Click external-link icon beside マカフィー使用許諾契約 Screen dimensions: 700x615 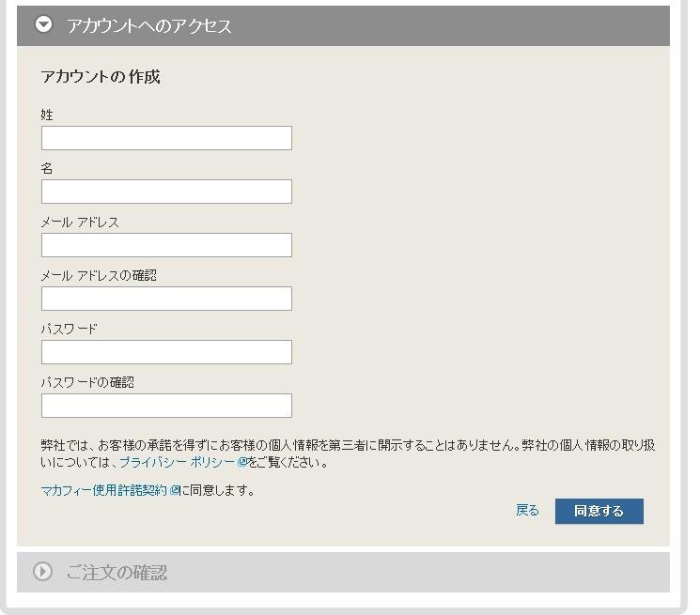tap(175, 490)
